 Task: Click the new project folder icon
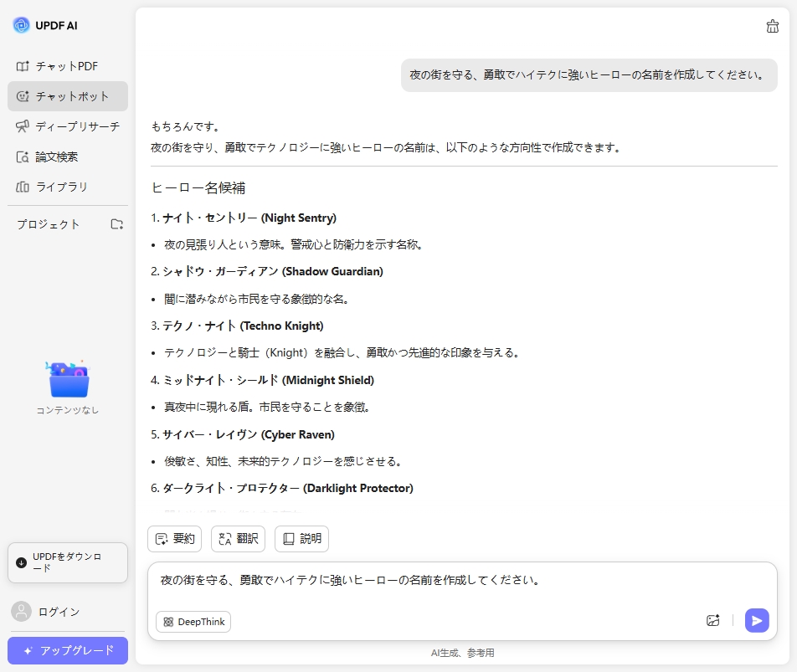pyautogui.click(x=117, y=224)
